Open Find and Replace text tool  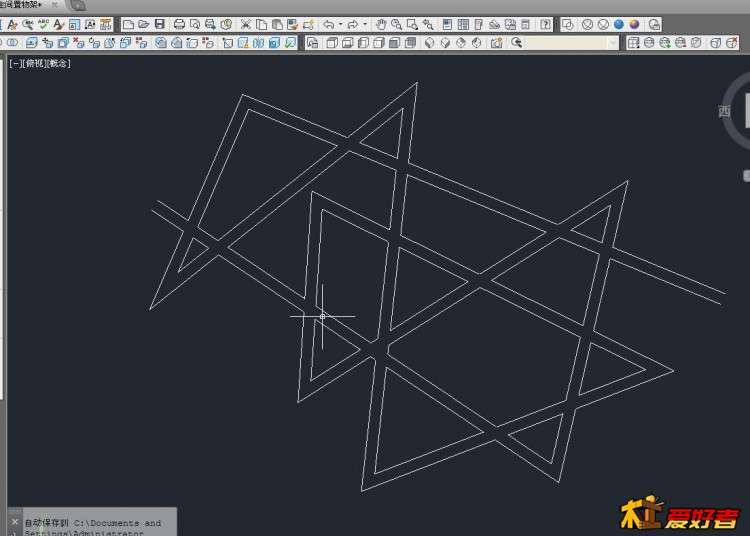pyautogui.click(x=28, y=24)
